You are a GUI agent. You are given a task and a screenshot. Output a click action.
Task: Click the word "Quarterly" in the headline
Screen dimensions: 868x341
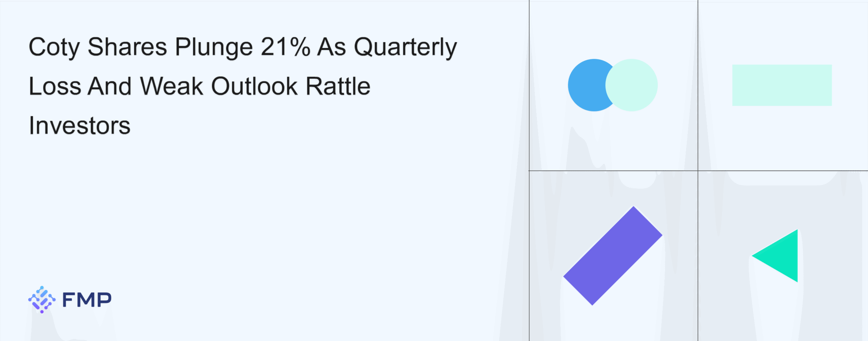pyautogui.click(x=406, y=47)
